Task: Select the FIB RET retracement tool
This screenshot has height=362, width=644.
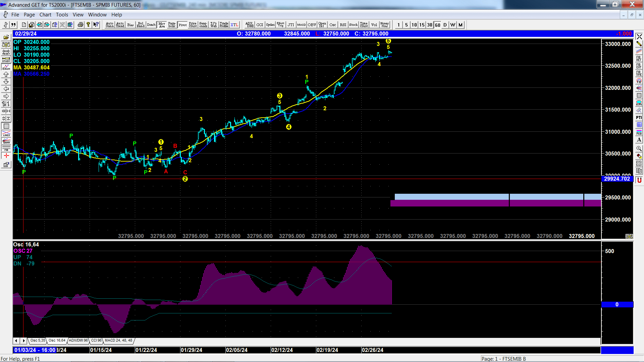Action: tap(639, 59)
